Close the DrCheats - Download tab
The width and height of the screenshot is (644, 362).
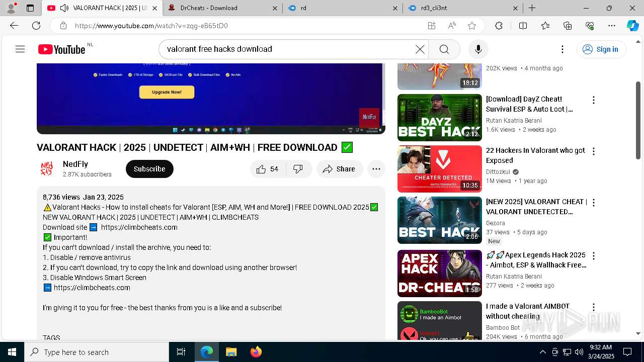click(275, 8)
